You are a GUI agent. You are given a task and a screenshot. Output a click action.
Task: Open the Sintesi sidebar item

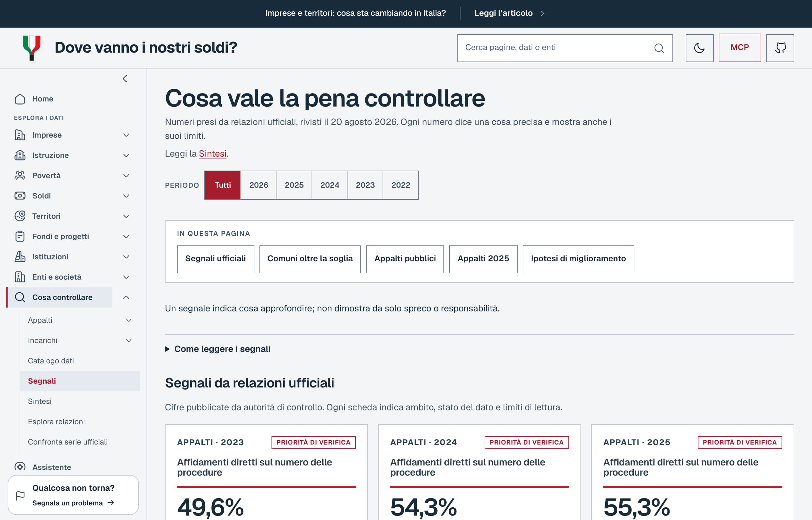[80, 401]
